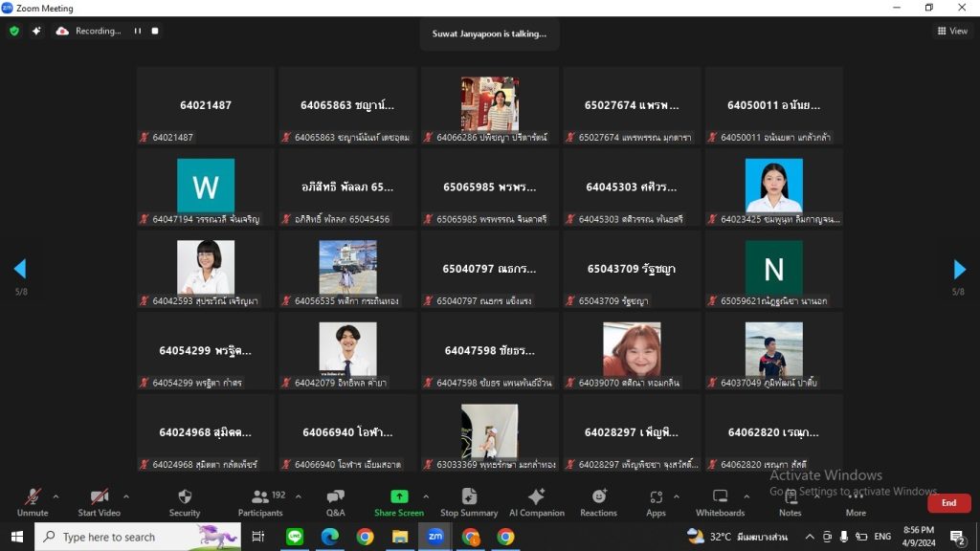Select participant tile 64056535 with ship photo
The height and width of the screenshot is (551, 980).
347,269
